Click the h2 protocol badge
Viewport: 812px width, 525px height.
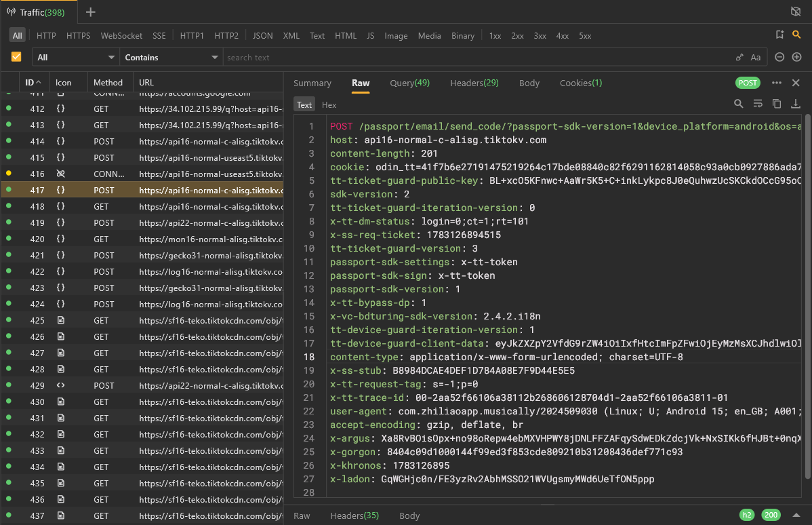point(747,515)
